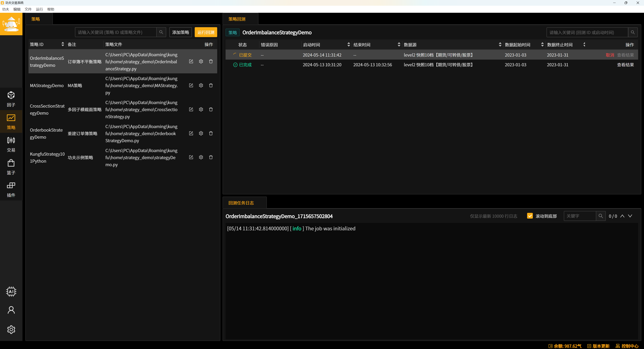Open global settings gear in sidebar
This screenshot has width=644, height=349.
[11, 330]
